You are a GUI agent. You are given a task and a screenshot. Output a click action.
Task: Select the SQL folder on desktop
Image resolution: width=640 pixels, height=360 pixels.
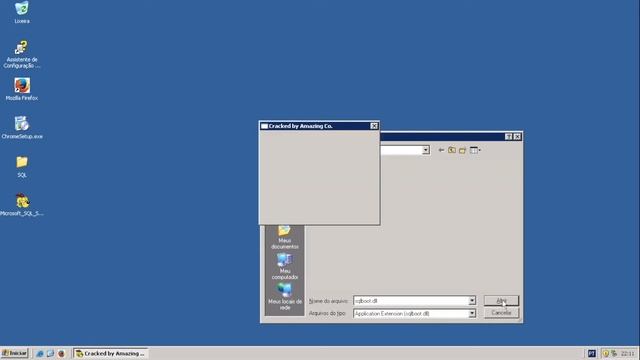click(22, 167)
